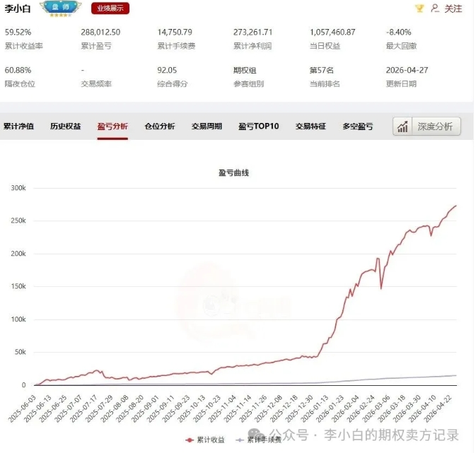Toggle the 累计手续费 legend series
476x453 pixels.
click(259, 440)
